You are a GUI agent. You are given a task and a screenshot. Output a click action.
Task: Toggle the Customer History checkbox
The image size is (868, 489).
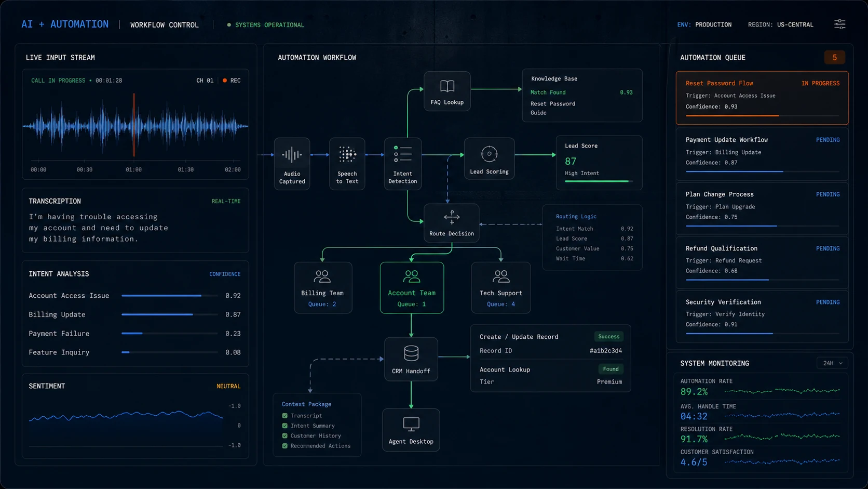point(284,435)
